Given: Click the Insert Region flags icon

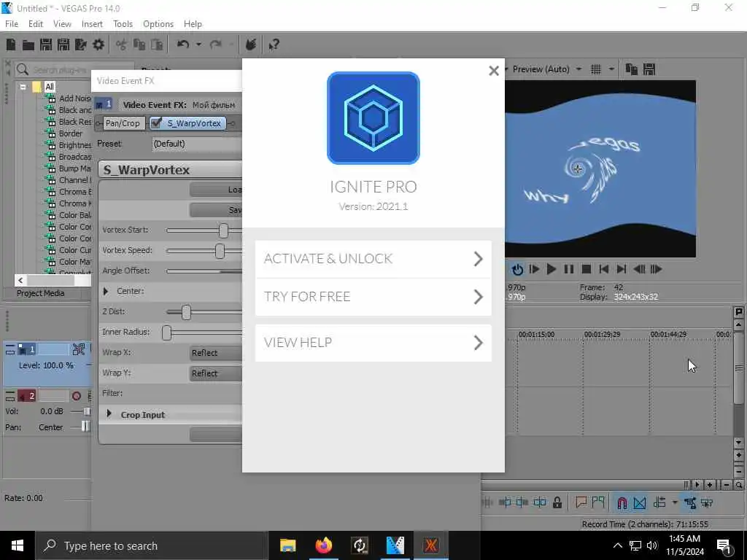Looking at the screenshot, I should pos(598,502).
